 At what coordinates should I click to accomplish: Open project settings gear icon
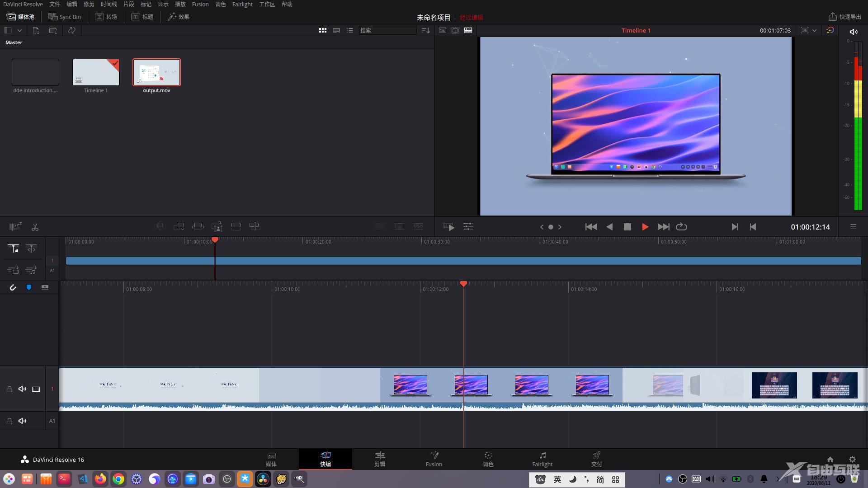point(852,459)
